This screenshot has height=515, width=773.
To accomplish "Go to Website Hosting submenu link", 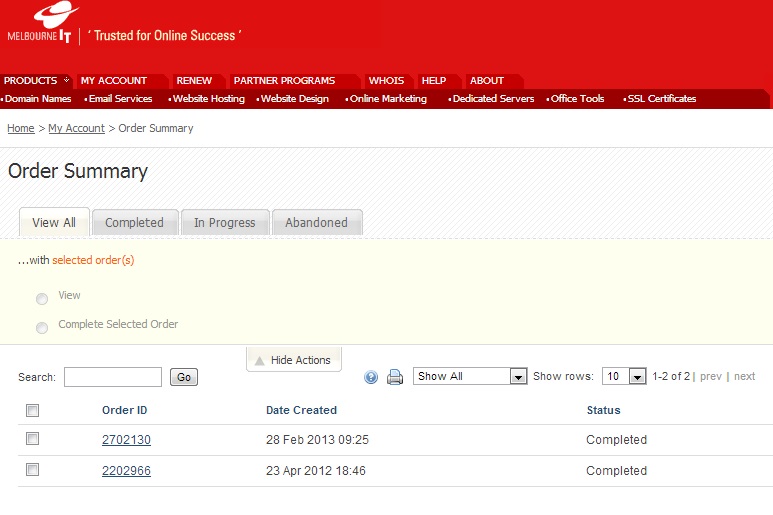I will pyautogui.click(x=209, y=99).
